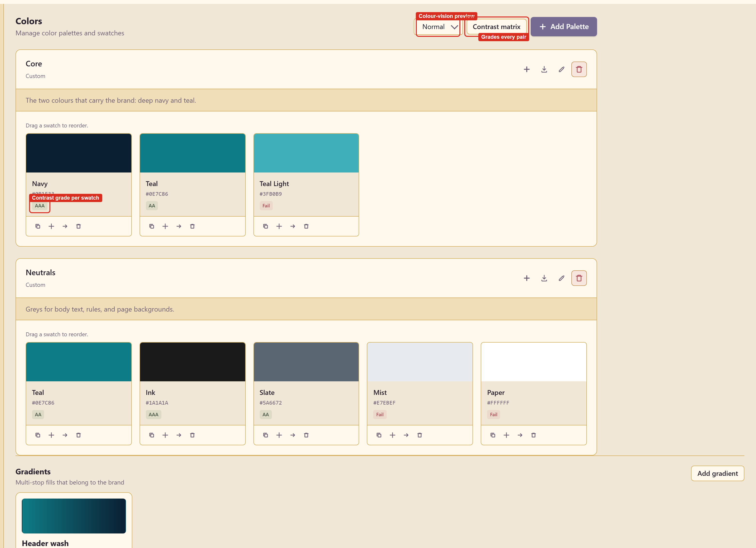Click the Fail badge on Teal Light
Viewport: 756px width, 548px height.
coord(266,206)
